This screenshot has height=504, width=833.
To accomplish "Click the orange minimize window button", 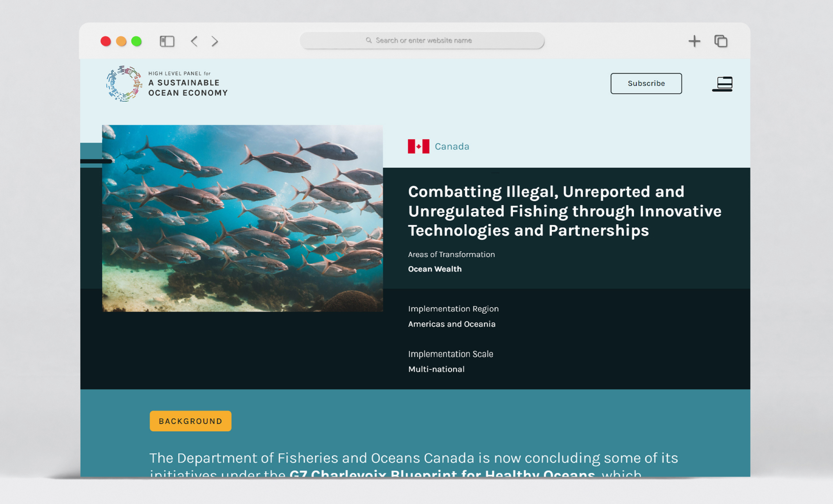I will [x=121, y=41].
